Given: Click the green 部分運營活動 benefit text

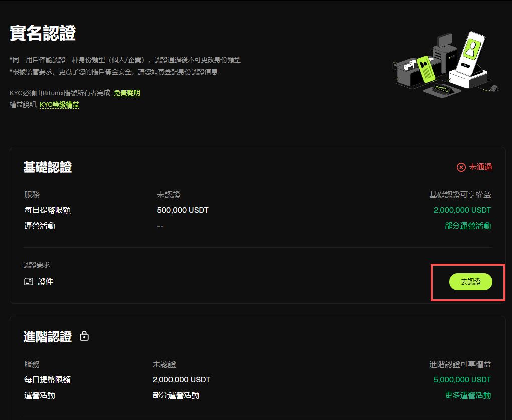Looking at the screenshot, I should [x=468, y=226].
